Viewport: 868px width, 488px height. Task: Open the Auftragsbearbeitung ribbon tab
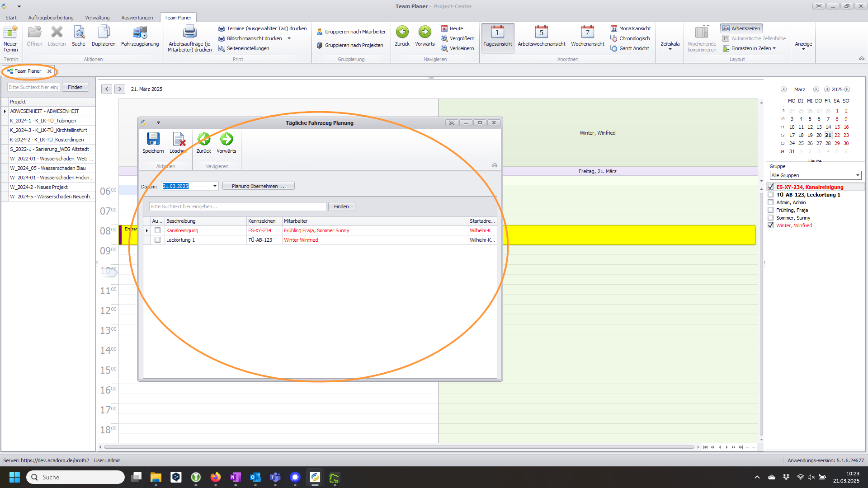tap(51, 18)
